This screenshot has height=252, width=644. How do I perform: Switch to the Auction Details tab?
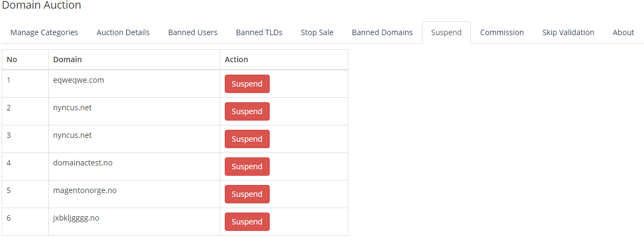123,32
